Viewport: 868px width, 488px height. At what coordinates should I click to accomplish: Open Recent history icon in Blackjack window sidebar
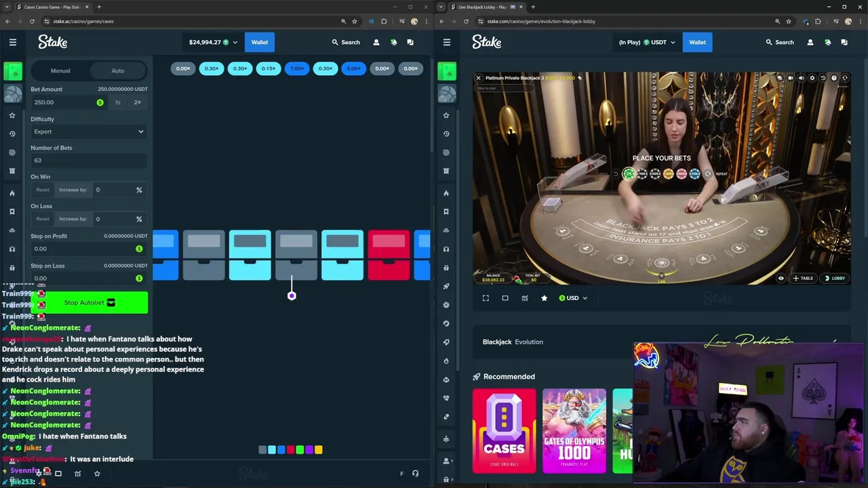point(446,134)
